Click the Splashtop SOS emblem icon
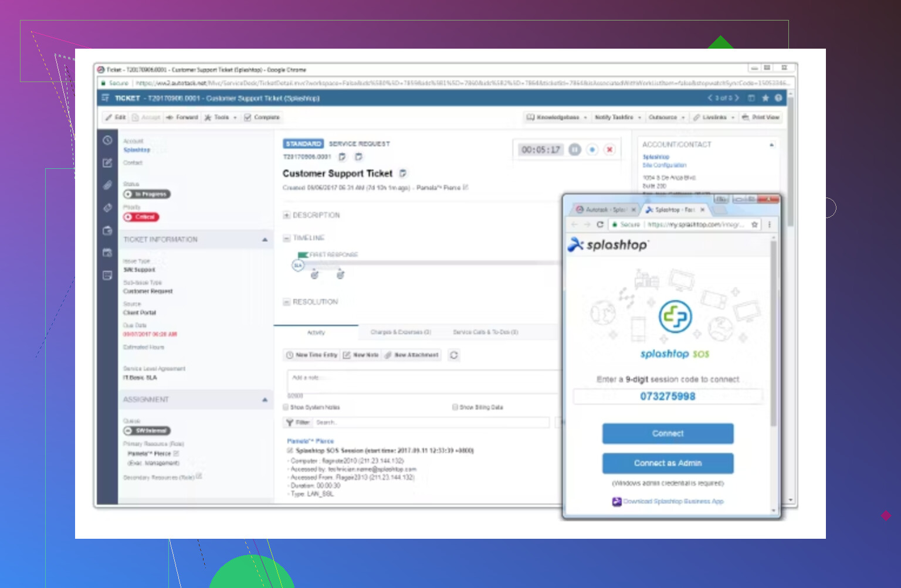This screenshot has height=588, width=901. tap(675, 317)
